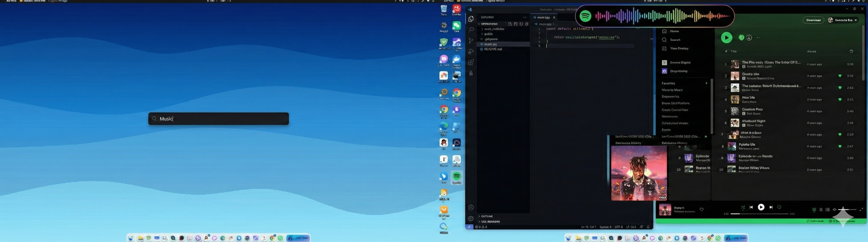Select the music.py editor tab
This screenshot has width=868, height=242.
pos(543,17)
